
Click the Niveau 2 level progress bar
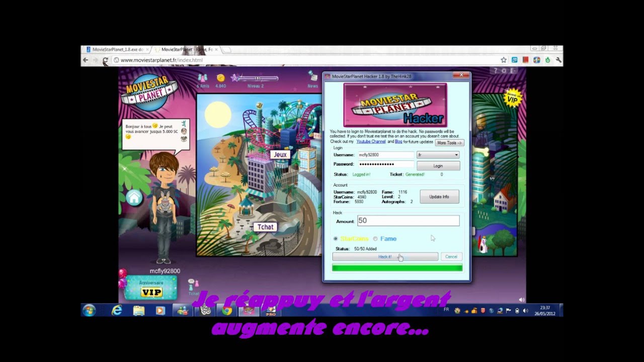pos(258,78)
